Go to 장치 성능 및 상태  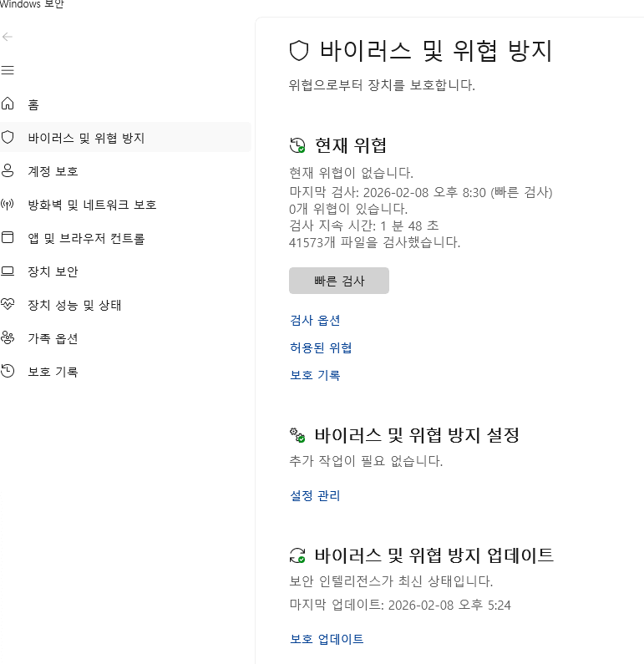click(74, 305)
